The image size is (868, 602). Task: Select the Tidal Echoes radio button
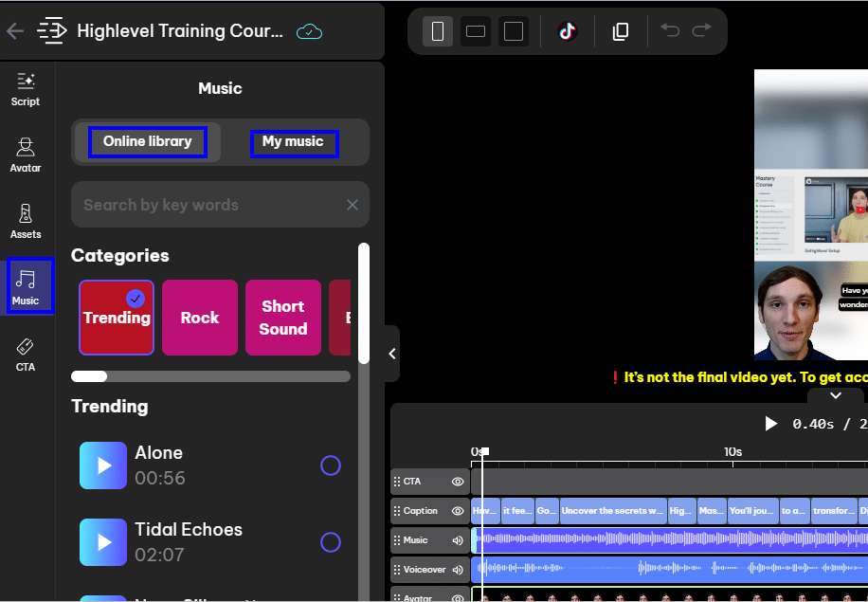tap(331, 542)
